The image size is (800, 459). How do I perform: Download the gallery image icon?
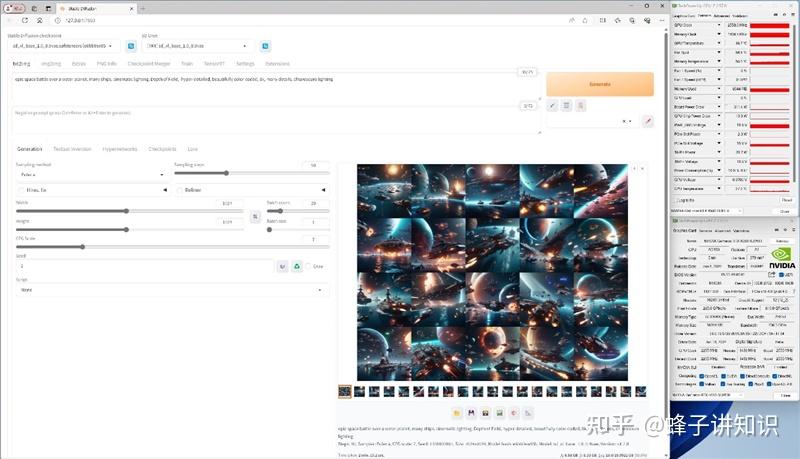click(x=635, y=168)
